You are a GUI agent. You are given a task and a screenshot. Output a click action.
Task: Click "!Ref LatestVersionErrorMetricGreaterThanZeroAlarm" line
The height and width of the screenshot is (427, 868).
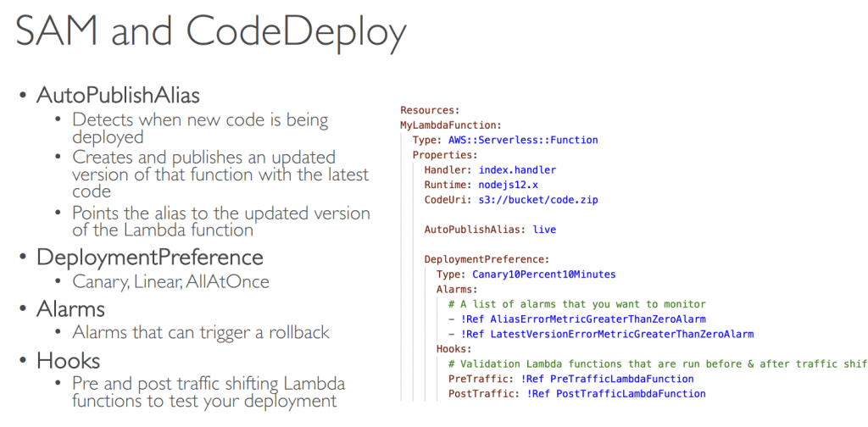[x=607, y=334]
